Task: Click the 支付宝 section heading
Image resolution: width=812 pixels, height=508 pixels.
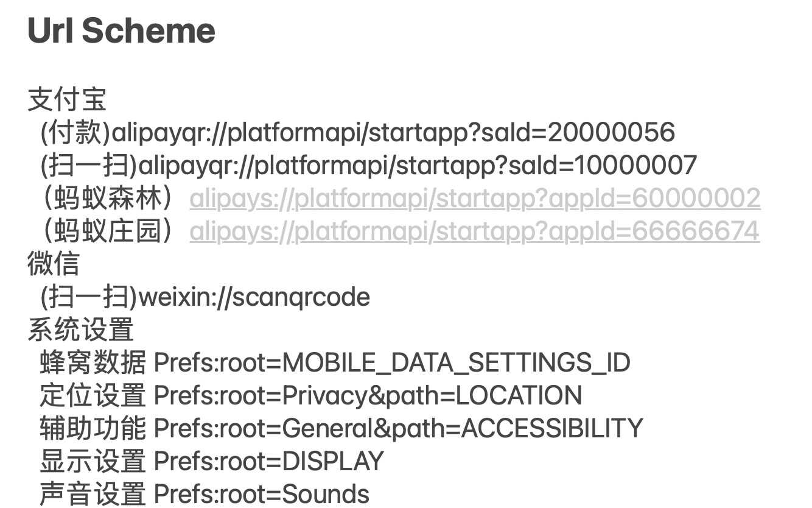Action: click(x=67, y=99)
